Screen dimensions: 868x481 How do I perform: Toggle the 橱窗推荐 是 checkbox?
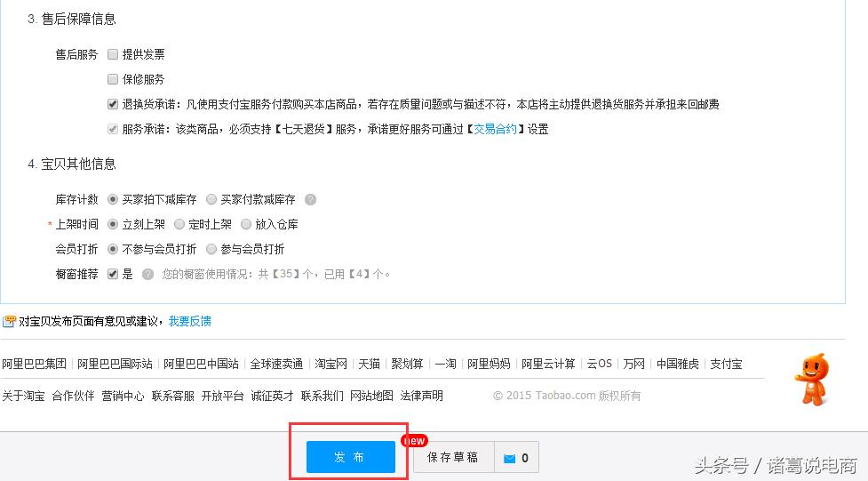(113, 275)
